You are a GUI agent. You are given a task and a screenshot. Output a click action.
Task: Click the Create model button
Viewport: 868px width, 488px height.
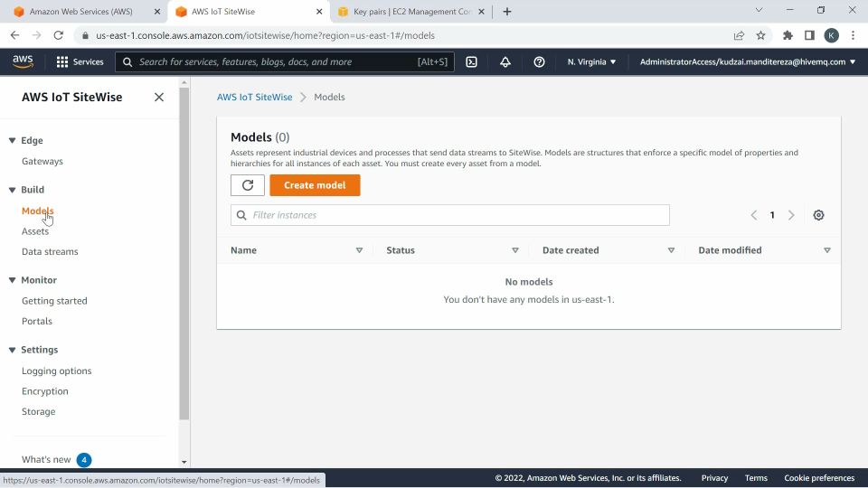[x=315, y=185]
